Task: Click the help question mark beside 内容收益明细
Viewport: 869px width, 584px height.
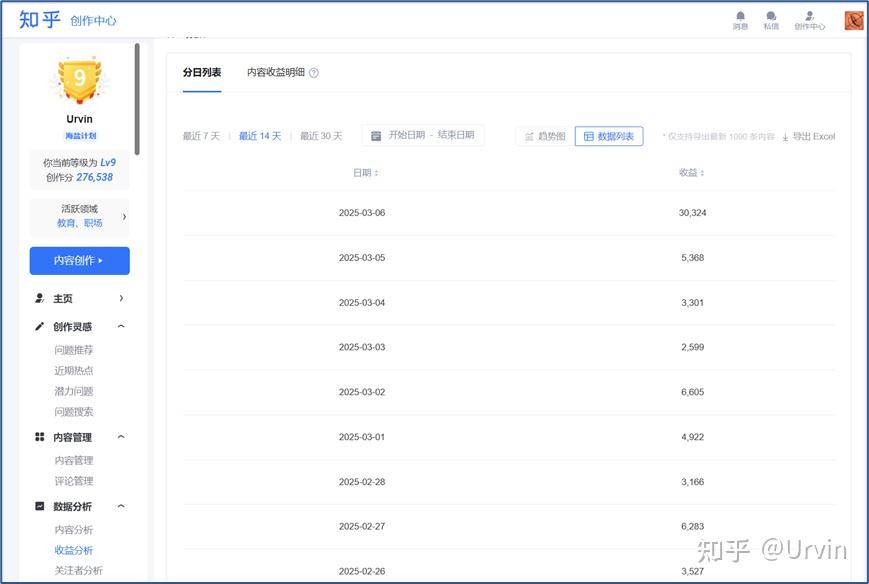Action: 314,73
